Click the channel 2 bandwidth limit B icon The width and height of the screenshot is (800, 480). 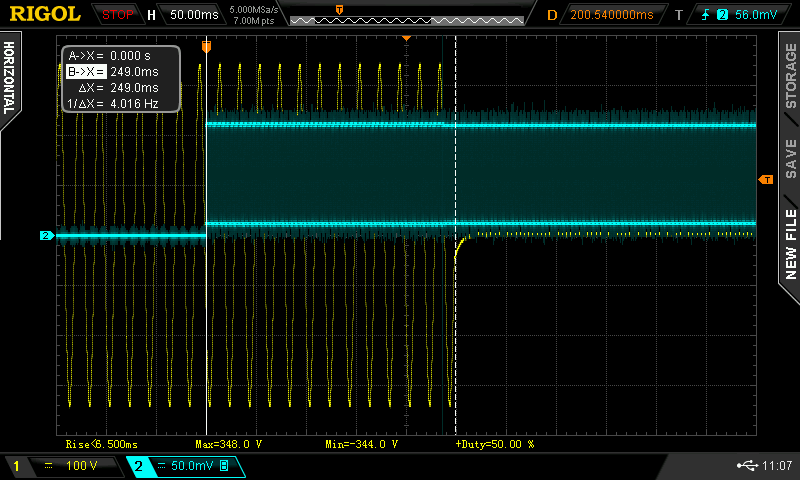point(224,466)
